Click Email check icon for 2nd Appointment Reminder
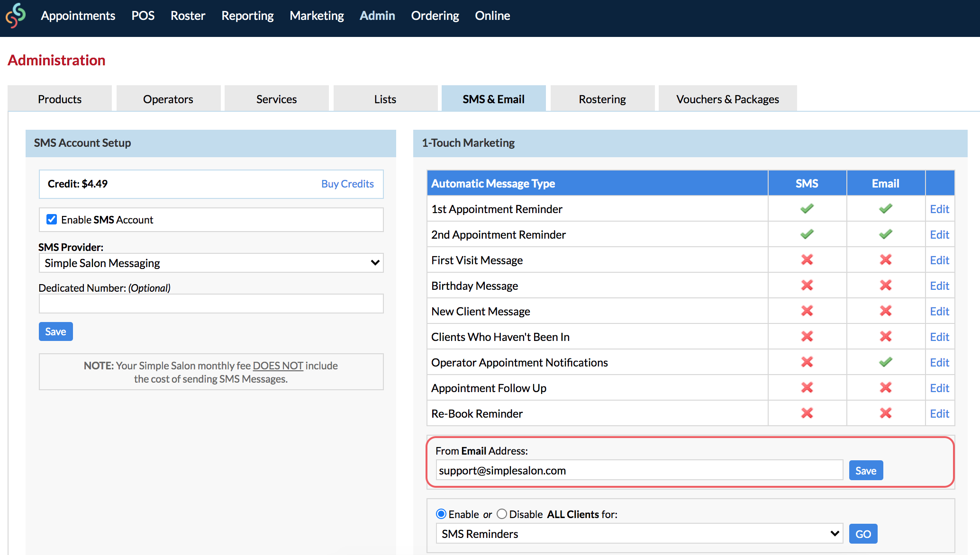 [886, 234]
